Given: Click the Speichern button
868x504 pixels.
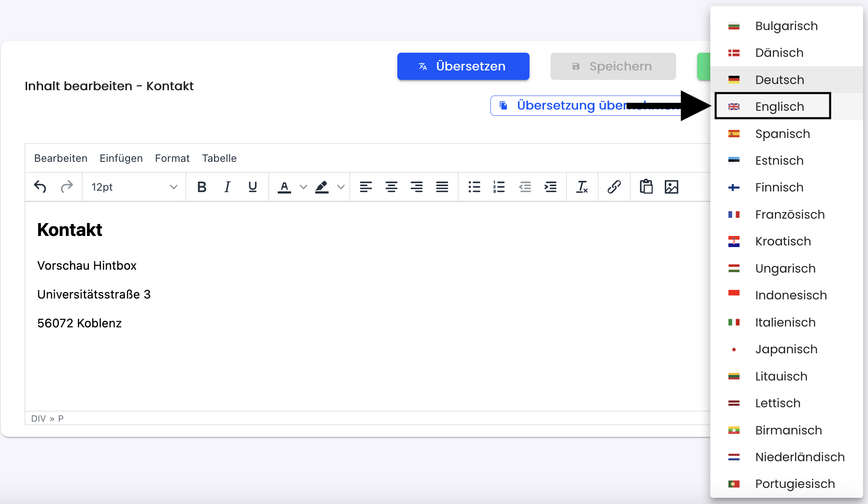Looking at the screenshot, I should point(613,66).
